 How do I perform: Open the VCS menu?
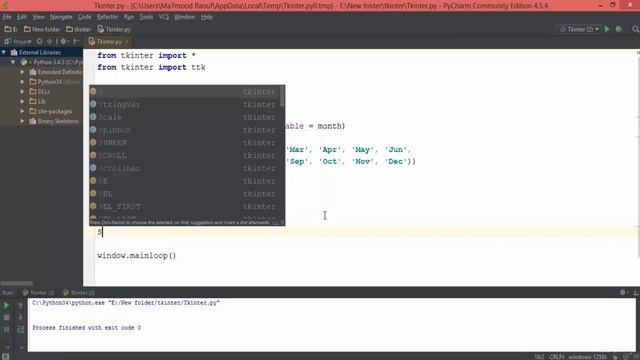click(164, 17)
